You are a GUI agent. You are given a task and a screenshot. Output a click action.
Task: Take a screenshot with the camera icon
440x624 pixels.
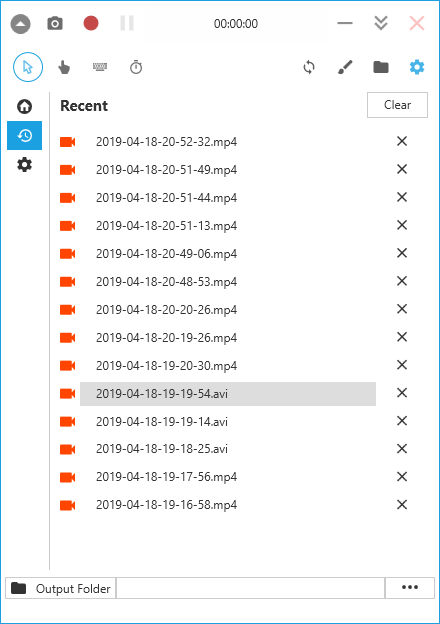click(55, 23)
